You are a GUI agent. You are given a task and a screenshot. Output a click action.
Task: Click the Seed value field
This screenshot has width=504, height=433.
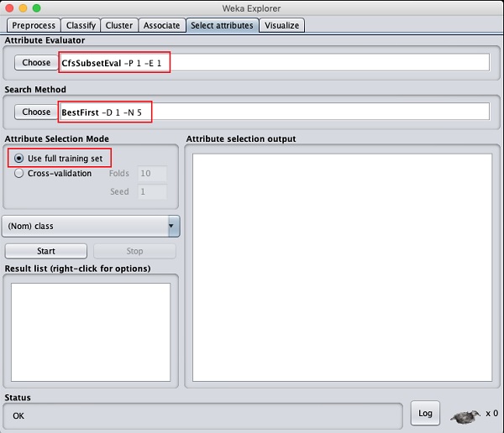[x=152, y=192]
